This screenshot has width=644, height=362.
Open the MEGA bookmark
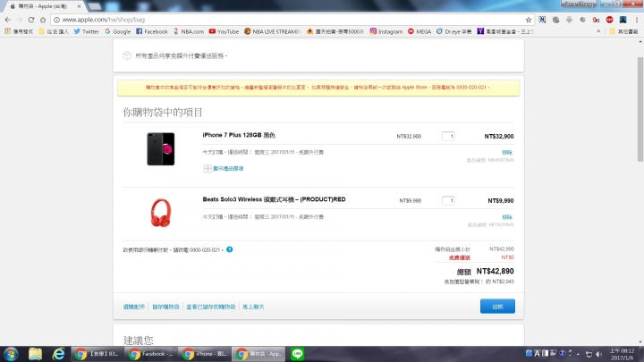tap(419, 31)
